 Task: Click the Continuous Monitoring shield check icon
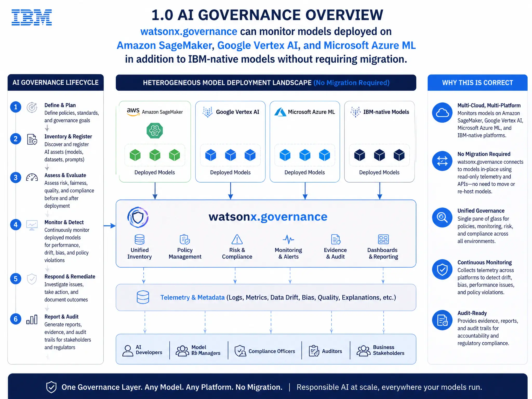[x=442, y=269]
